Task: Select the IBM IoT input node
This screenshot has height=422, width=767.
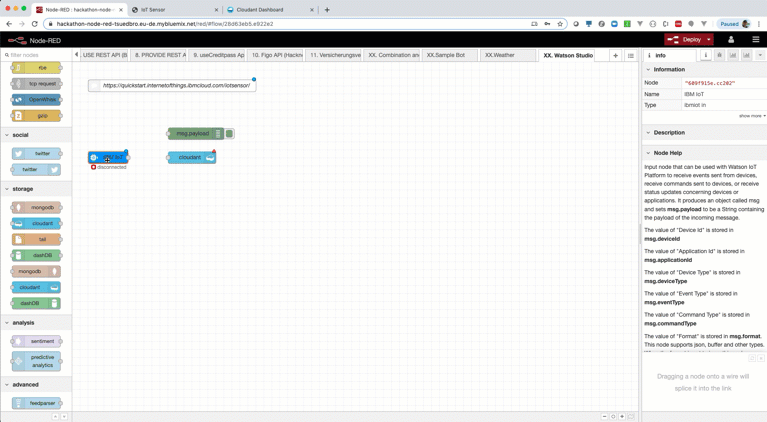Action: [x=109, y=157]
